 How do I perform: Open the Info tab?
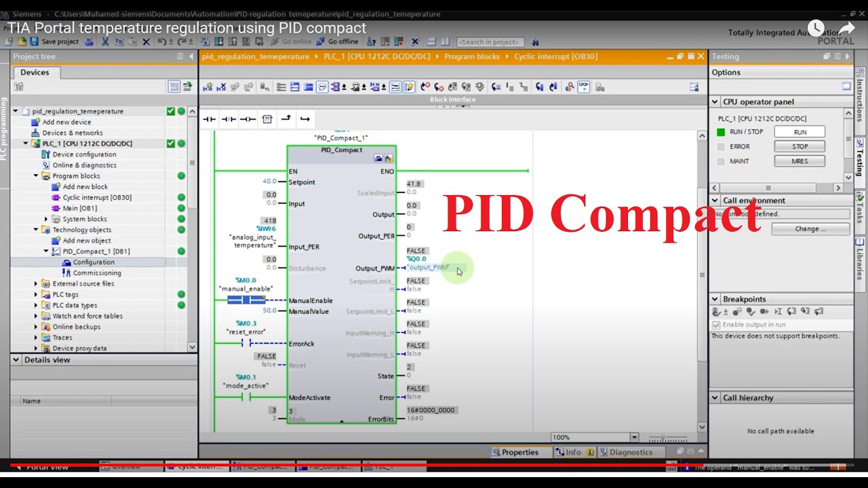(x=574, y=452)
